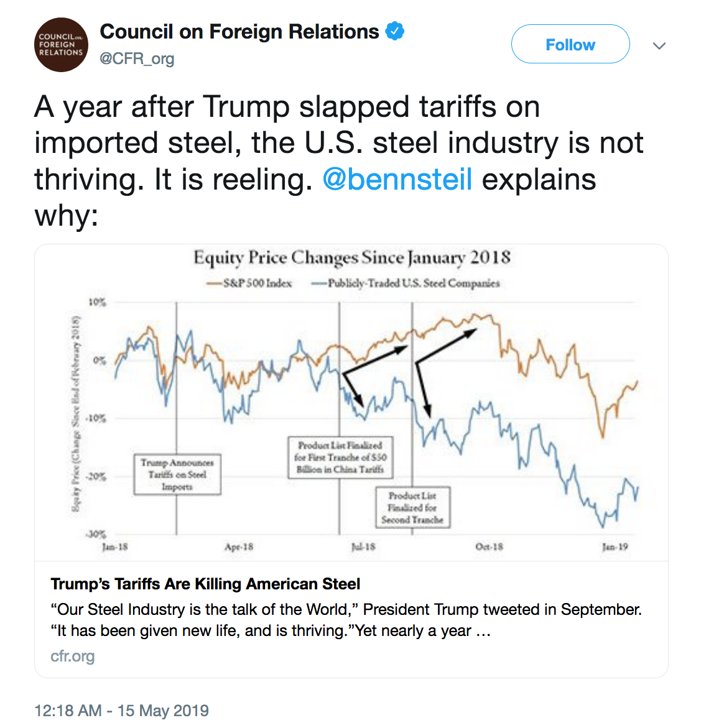Click the Oct-18 label on the chart axis
701x728 pixels.
click(x=489, y=547)
